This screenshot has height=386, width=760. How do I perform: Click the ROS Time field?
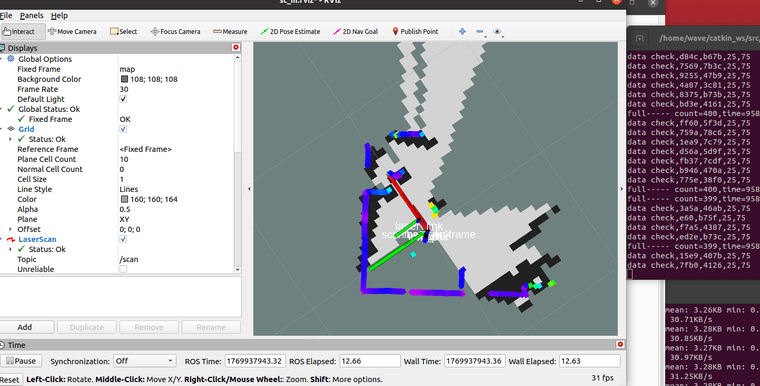tap(255, 361)
